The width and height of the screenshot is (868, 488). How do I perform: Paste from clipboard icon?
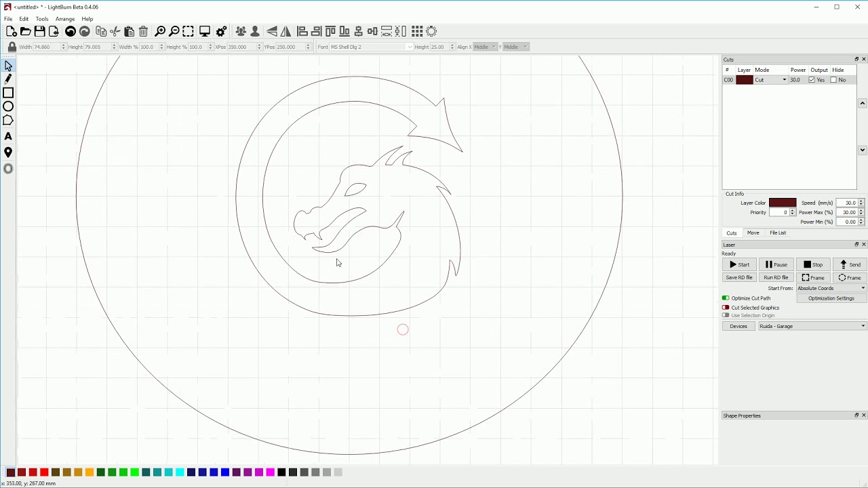point(130,31)
